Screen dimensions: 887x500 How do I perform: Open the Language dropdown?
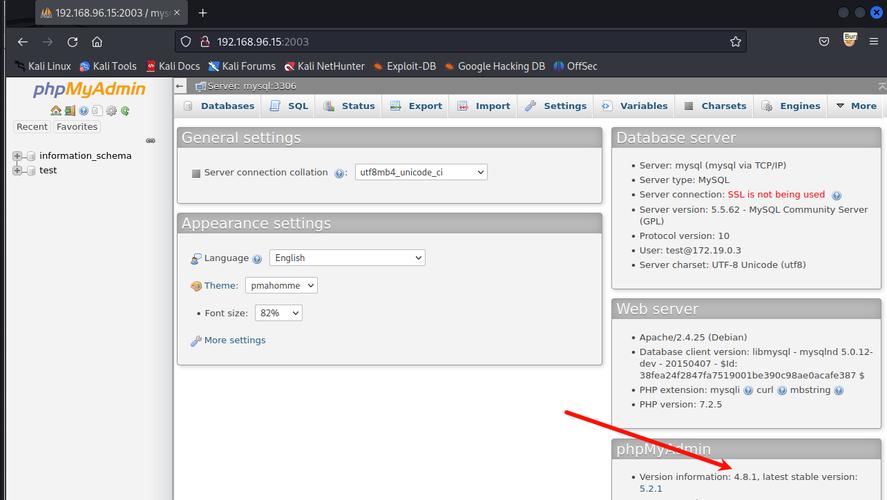tap(347, 258)
